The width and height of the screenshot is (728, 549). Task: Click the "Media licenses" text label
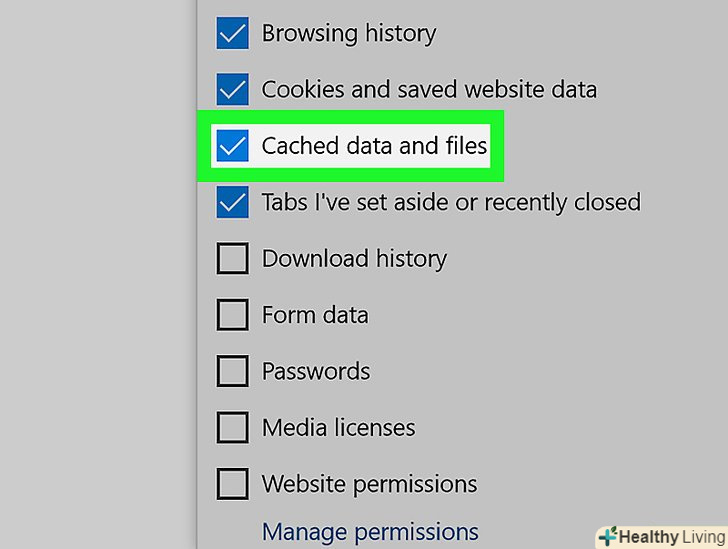(338, 428)
